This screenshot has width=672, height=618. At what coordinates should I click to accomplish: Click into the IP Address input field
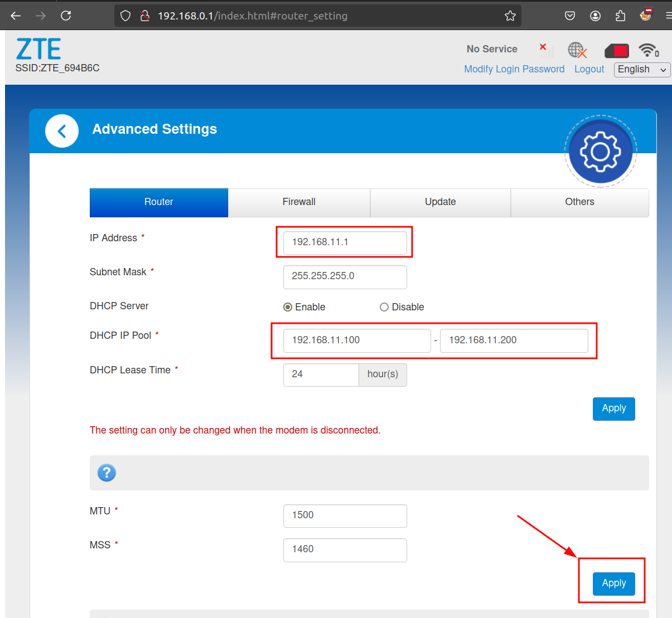point(345,242)
